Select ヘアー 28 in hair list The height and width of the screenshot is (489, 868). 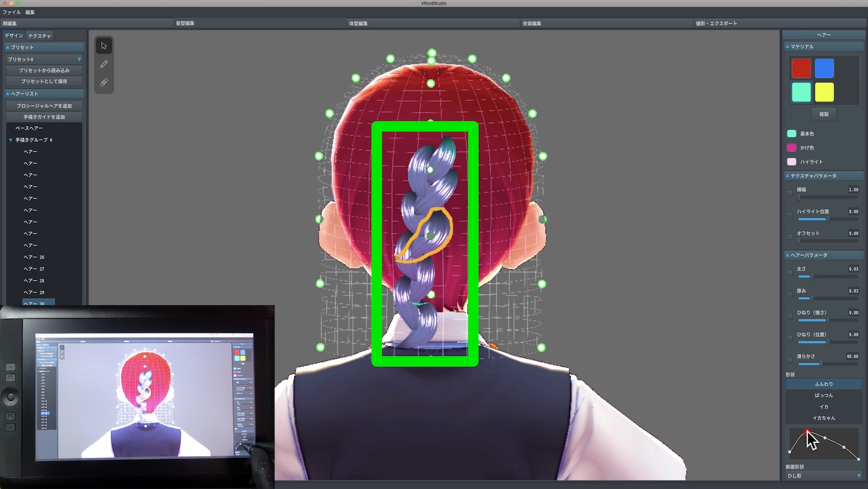tap(34, 281)
